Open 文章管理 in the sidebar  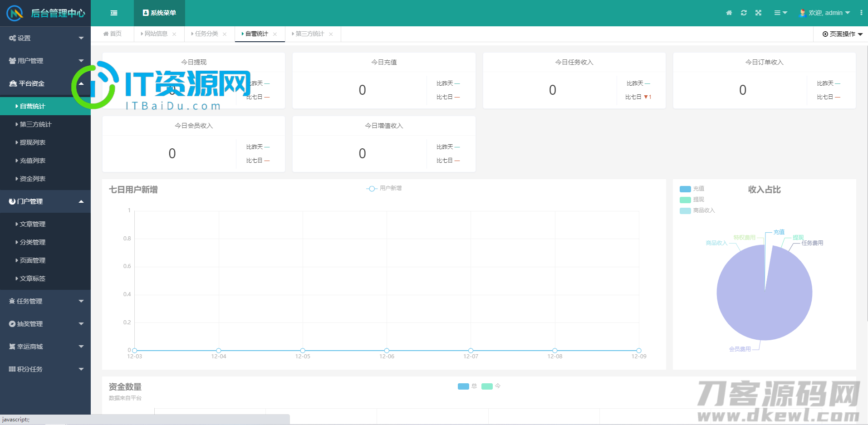click(x=45, y=224)
